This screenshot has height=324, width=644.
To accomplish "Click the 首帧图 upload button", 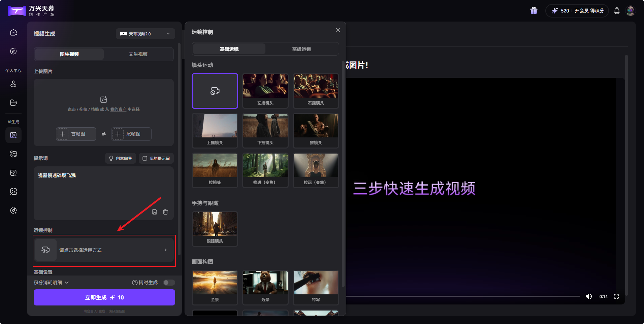I will click(76, 134).
